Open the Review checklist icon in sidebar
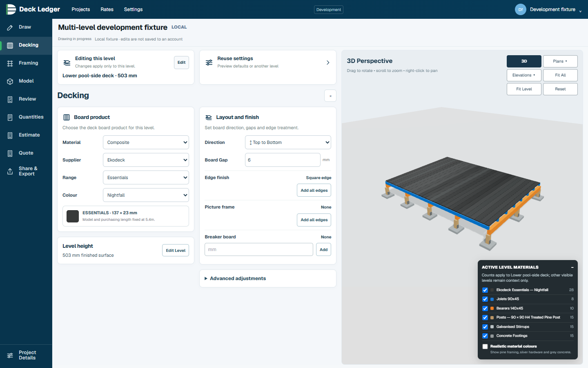588x368 pixels. [x=10, y=99]
